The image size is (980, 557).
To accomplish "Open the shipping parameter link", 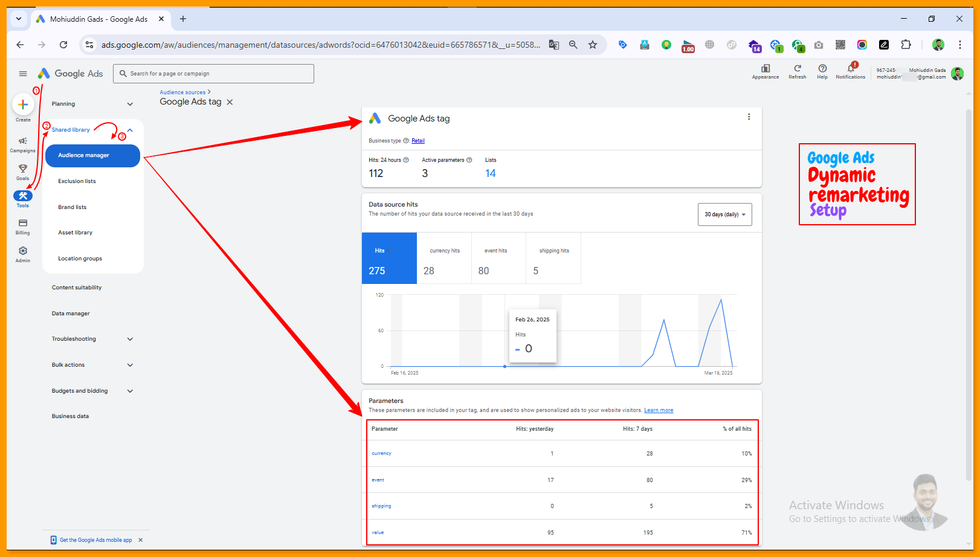I will pyautogui.click(x=381, y=506).
